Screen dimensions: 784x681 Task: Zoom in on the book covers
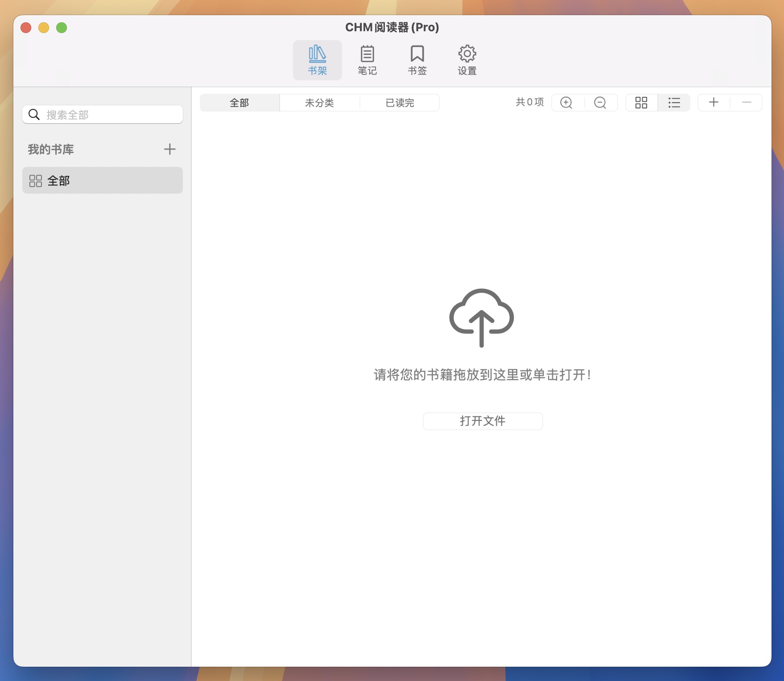[566, 103]
